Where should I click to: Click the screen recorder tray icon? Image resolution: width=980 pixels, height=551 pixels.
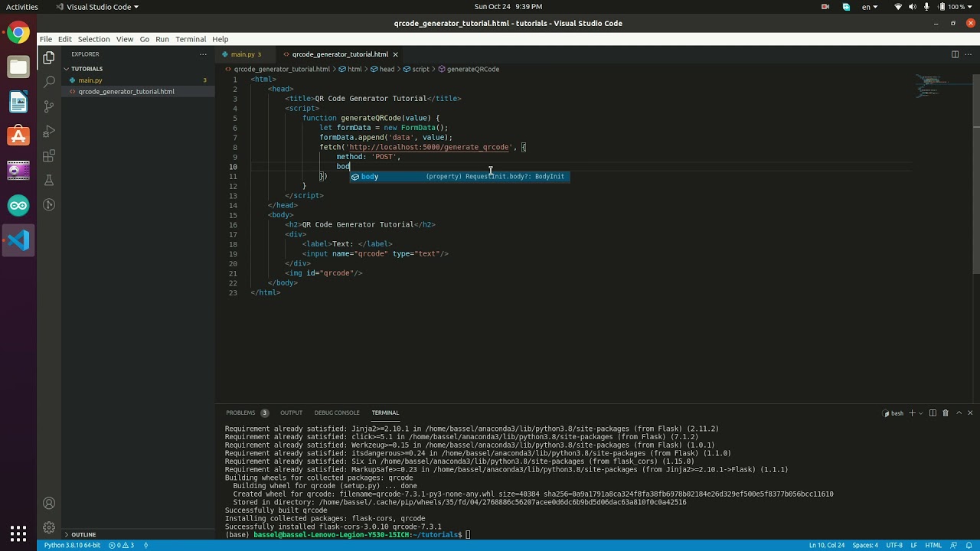825,7
